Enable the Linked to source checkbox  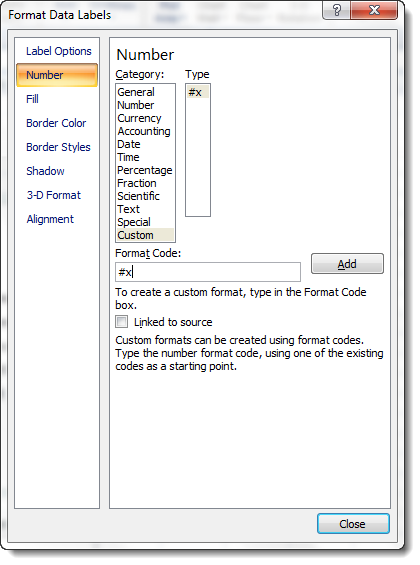121,321
